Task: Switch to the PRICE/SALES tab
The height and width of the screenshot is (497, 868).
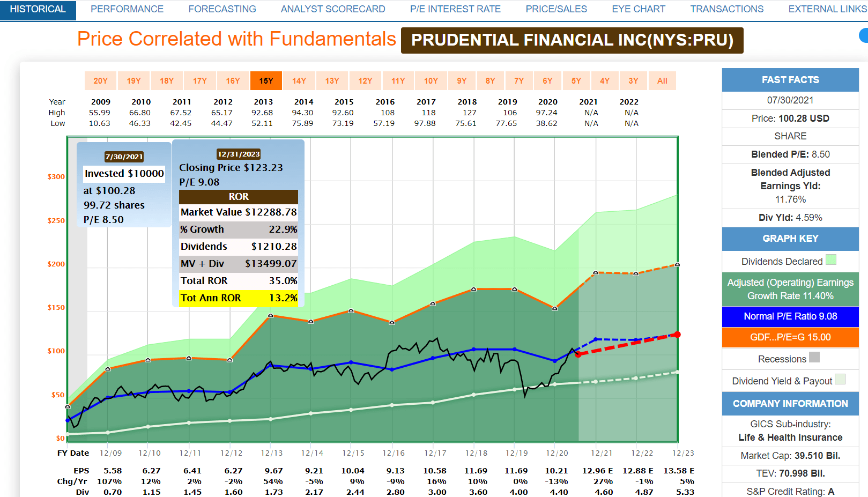Action: click(x=556, y=10)
